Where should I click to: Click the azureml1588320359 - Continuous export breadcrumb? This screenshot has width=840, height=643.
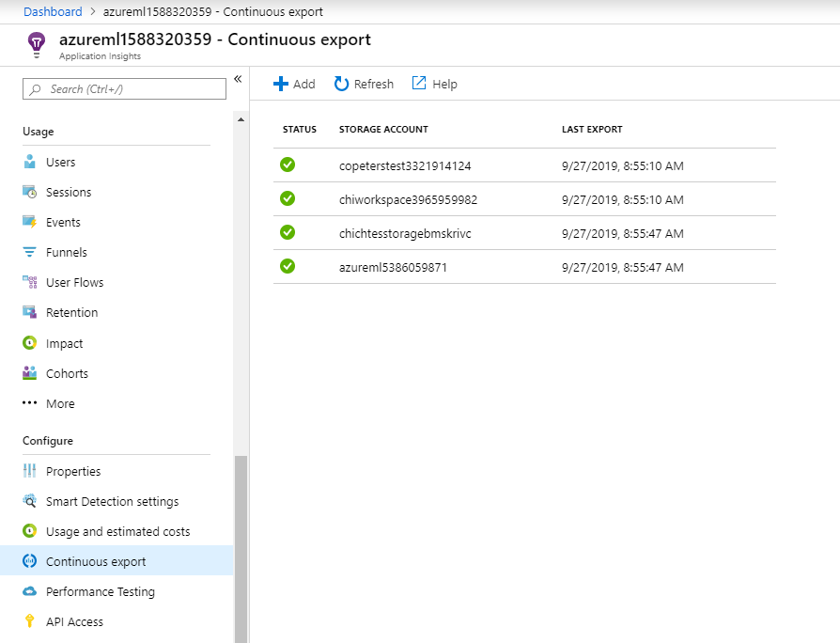(212, 11)
